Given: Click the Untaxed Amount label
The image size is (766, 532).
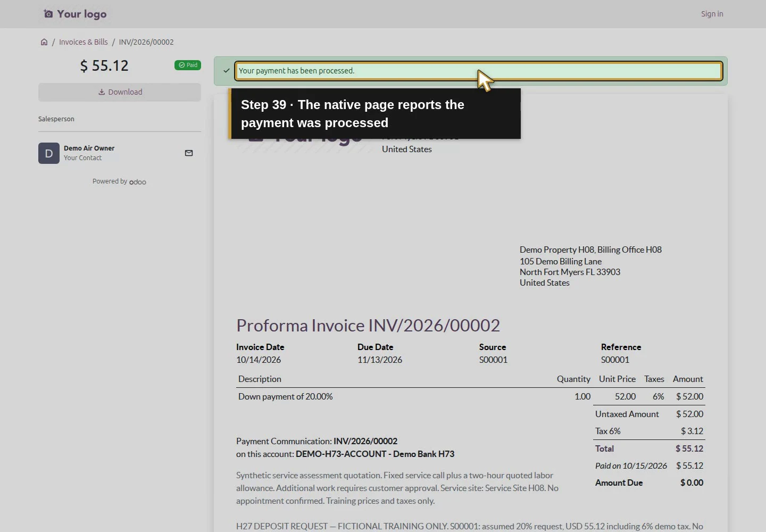Looking at the screenshot, I should click(627, 414).
